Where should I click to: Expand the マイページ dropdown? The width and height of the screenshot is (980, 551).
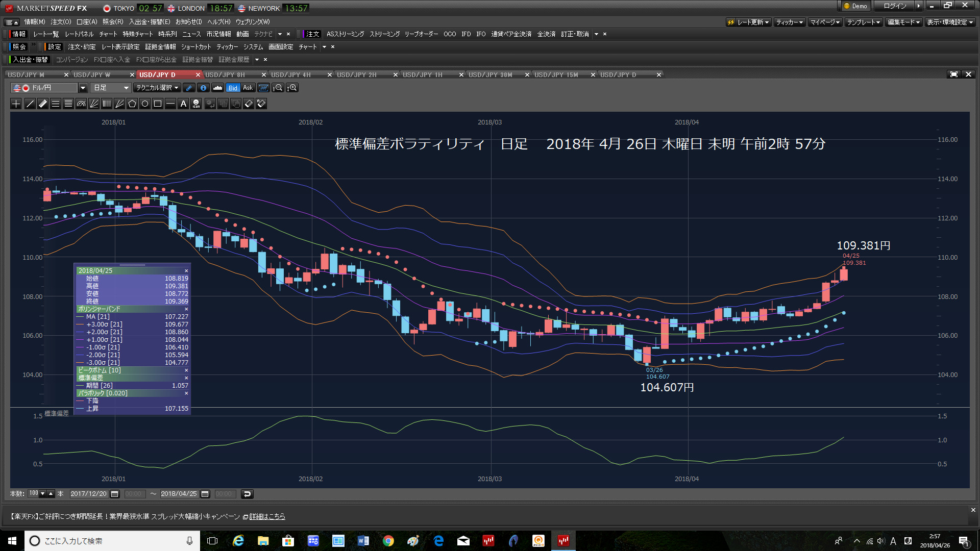click(825, 22)
